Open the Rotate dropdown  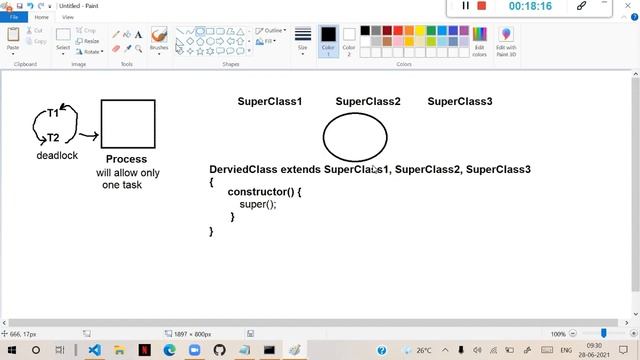click(x=89, y=51)
